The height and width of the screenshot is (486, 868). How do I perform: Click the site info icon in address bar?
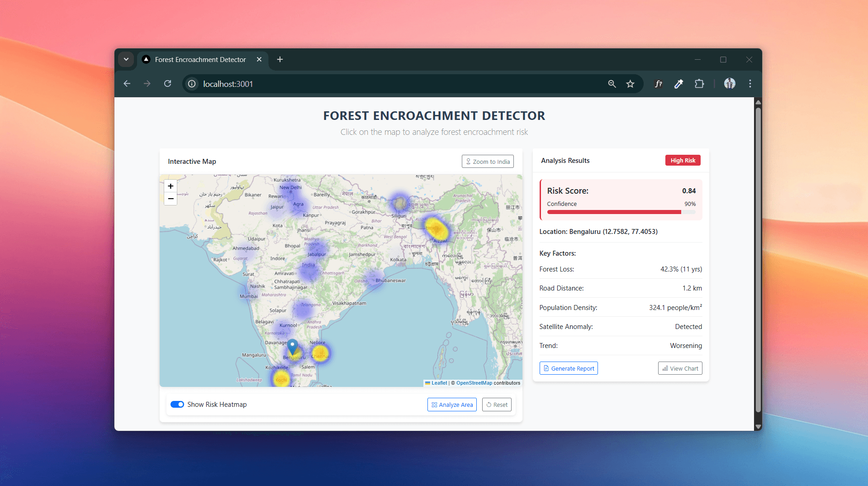191,84
